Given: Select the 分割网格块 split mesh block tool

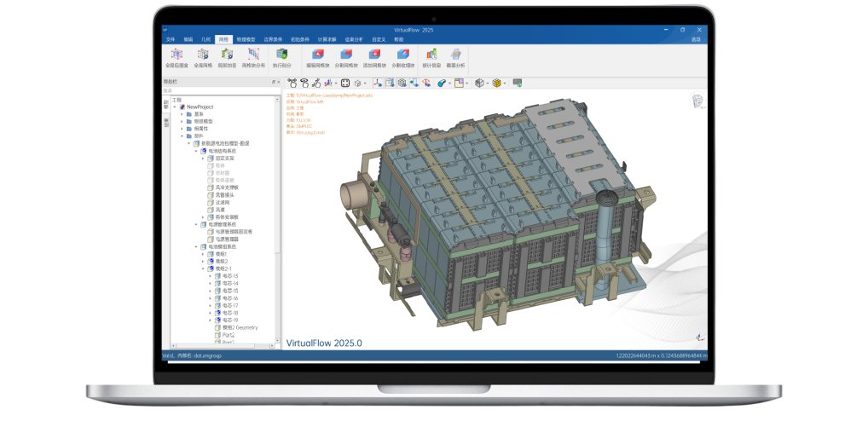Looking at the screenshot, I should tap(346, 57).
